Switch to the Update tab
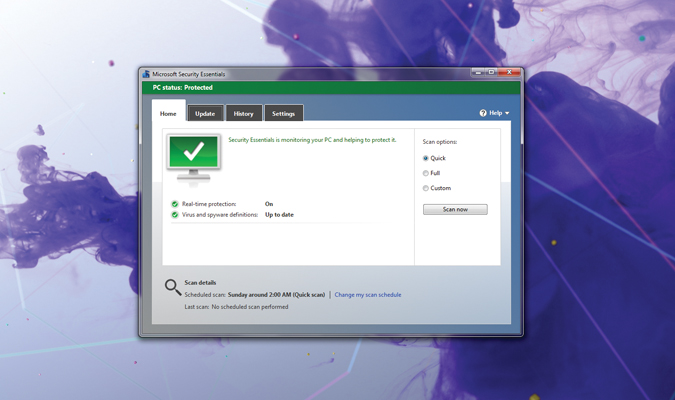The width and height of the screenshot is (675, 400). [x=205, y=114]
